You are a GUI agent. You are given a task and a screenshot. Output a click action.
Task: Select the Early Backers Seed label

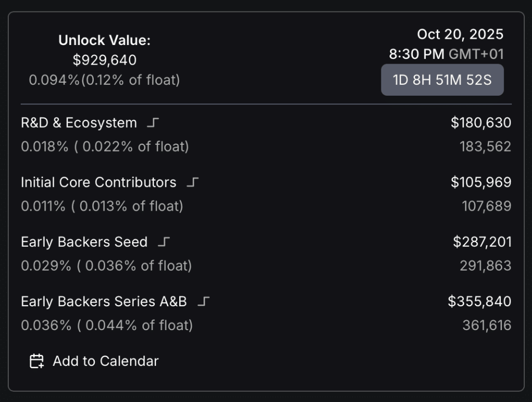(x=84, y=242)
